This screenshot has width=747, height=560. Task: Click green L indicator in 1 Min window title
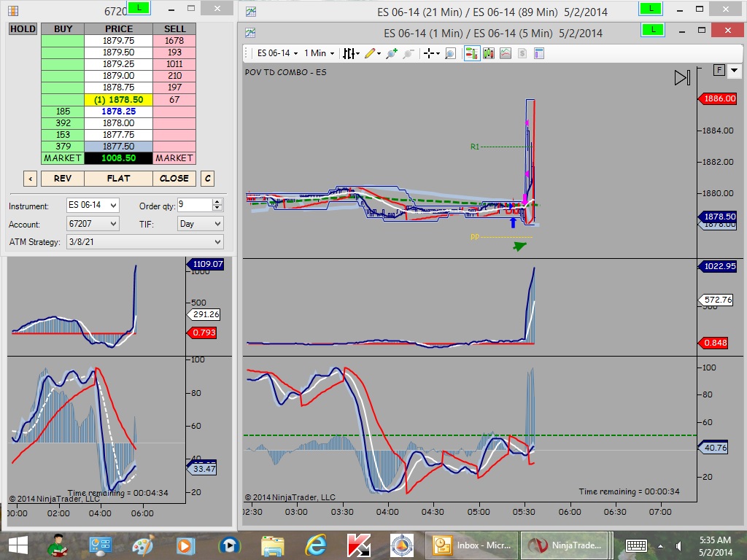coord(653,30)
